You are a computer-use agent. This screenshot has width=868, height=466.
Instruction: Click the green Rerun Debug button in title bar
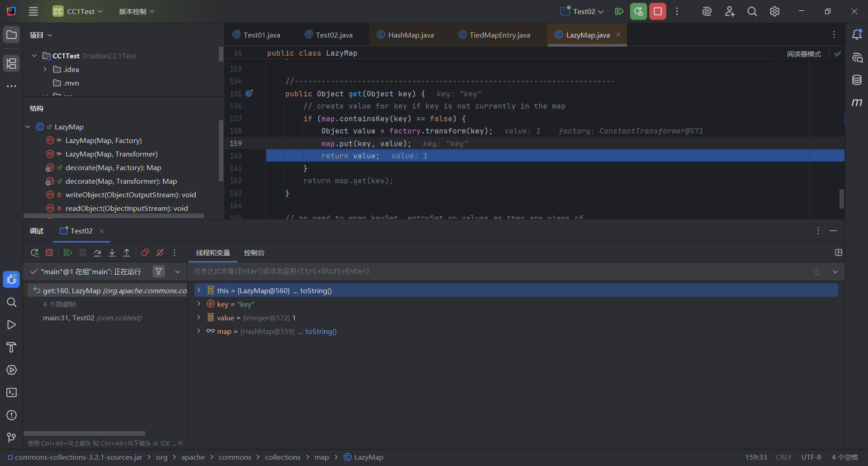638,11
